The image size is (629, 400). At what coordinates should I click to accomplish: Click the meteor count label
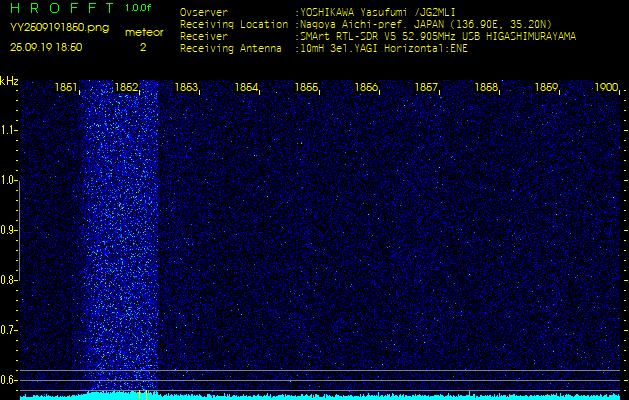(x=143, y=32)
